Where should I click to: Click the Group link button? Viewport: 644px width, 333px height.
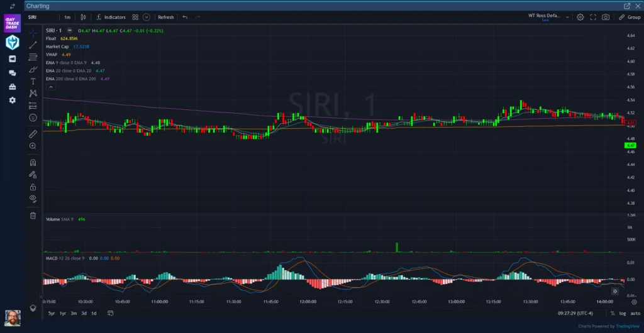tap(630, 17)
